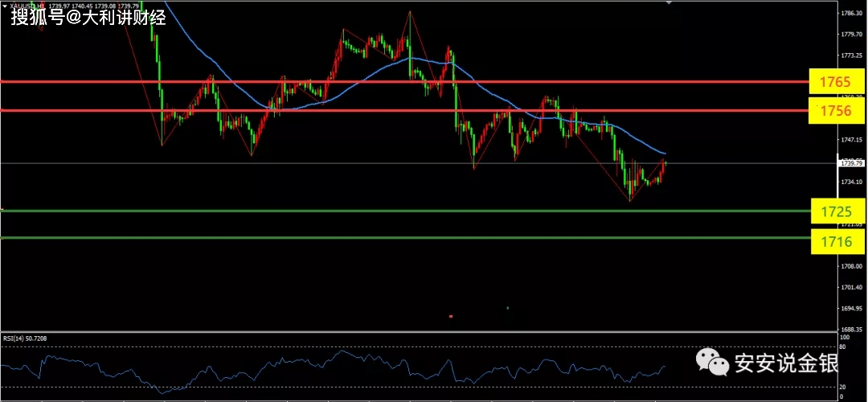The height and width of the screenshot is (402, 868).
Task: Select the green horizontal line at 1716
Action: pyautogui.click(x=402, y=237)
